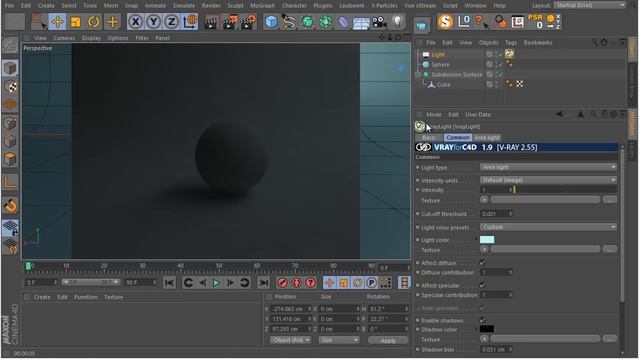Toggle layer box for Cube row

point(489,84)
